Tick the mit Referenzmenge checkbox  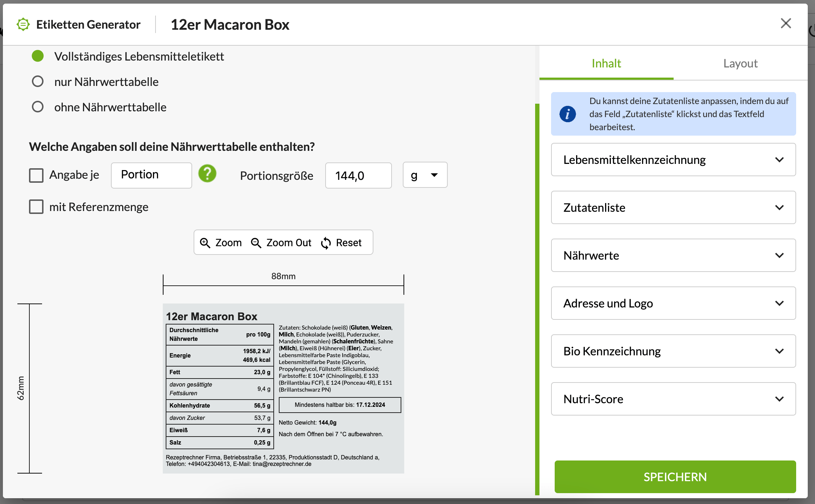[36, 207]
